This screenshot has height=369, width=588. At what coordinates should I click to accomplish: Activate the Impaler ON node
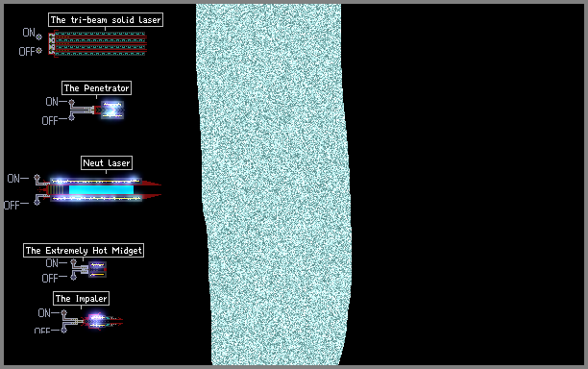[x=64, y=312]
